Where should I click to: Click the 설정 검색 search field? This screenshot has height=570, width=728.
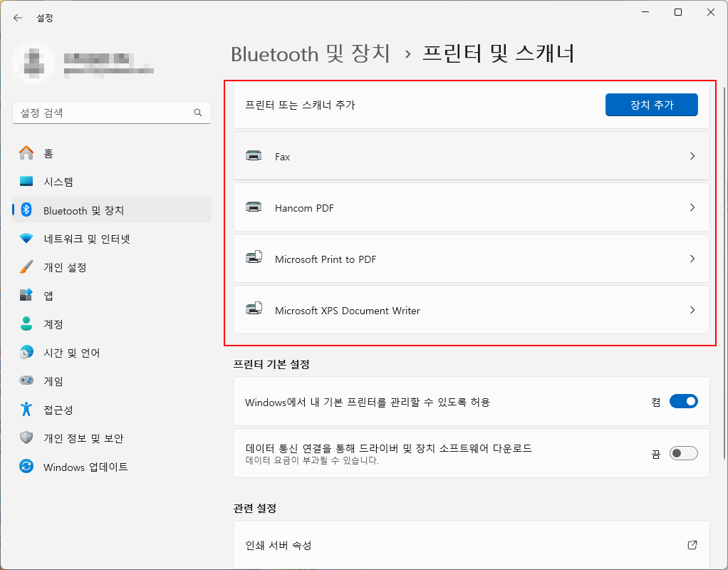pyautogui.click(x=111, y=113)
